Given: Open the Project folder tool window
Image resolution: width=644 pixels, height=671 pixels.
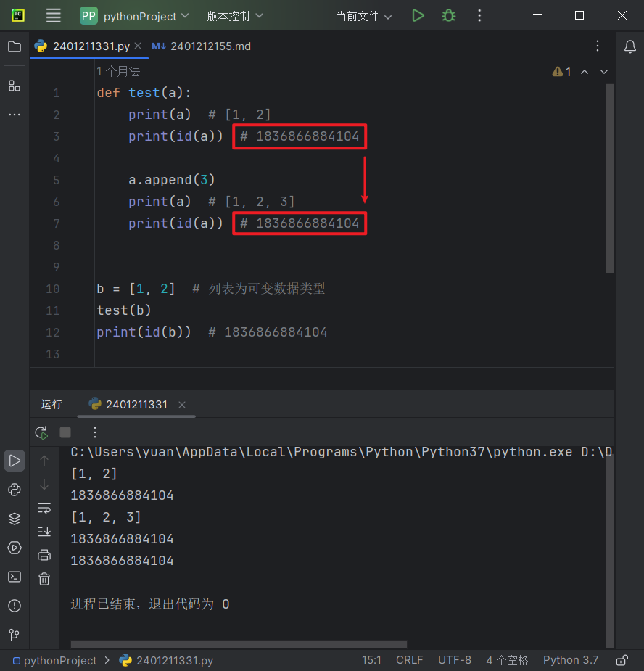Looking at the screenshot, I should pyautogui.click(x=15, y=46).
